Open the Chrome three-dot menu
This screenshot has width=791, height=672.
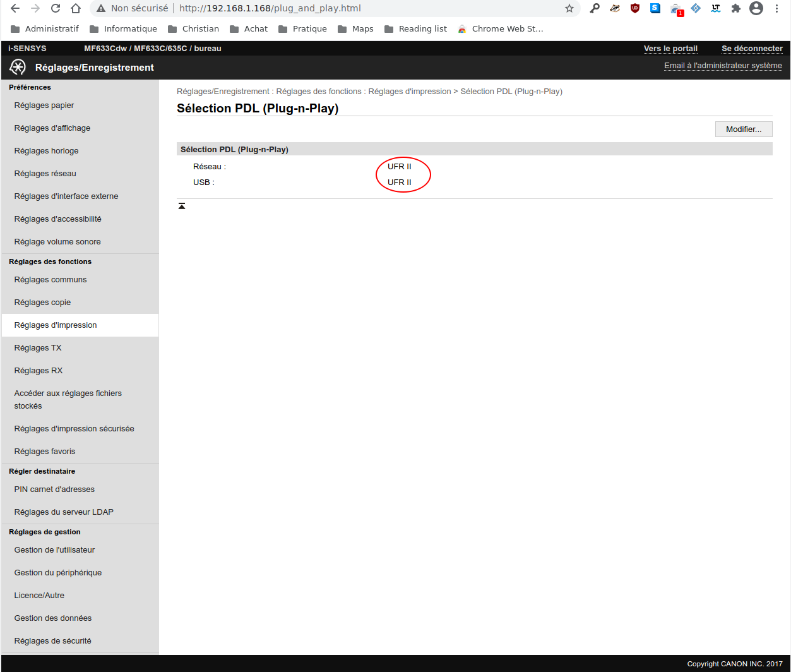click(777, 9)
